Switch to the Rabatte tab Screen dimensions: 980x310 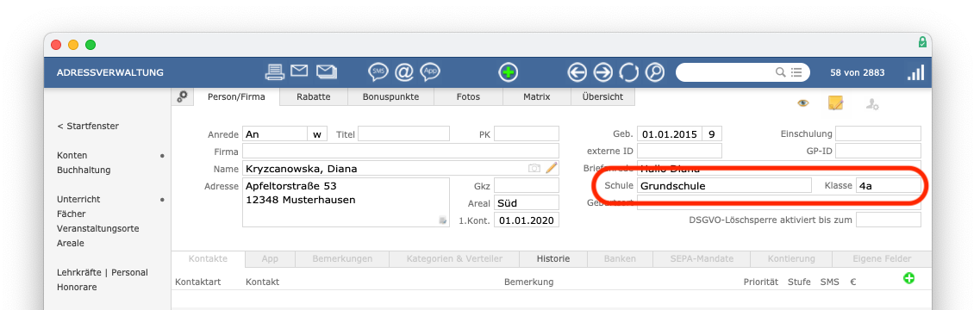[313, 96]
